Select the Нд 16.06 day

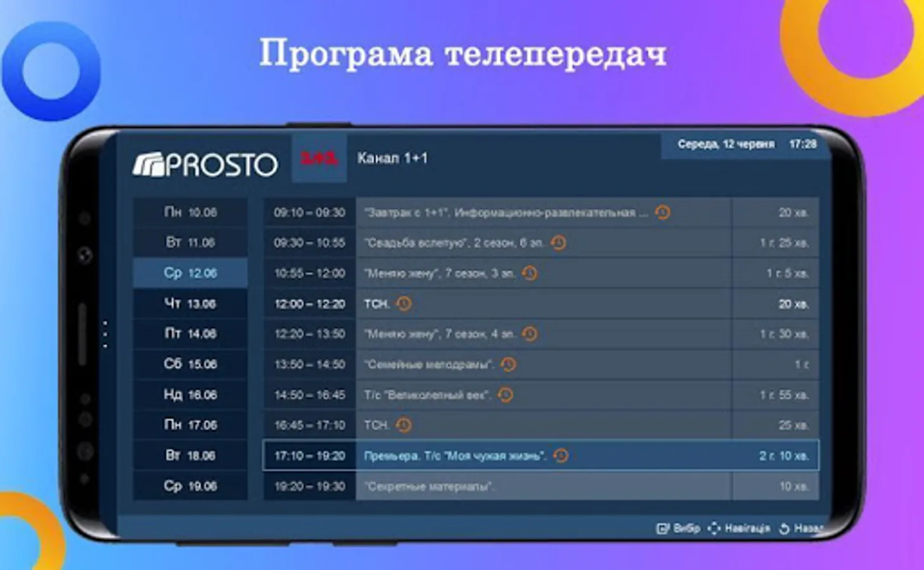(190, 395)
